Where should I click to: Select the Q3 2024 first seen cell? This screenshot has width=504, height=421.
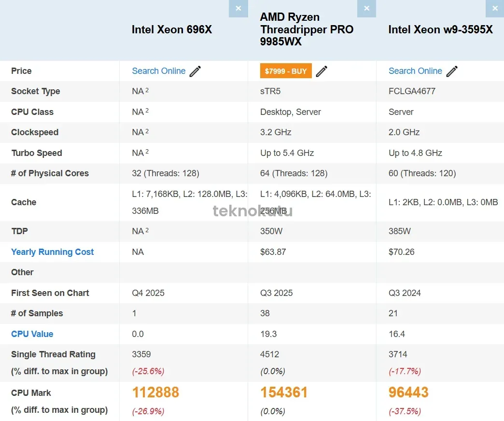click(x=405, y=293)
